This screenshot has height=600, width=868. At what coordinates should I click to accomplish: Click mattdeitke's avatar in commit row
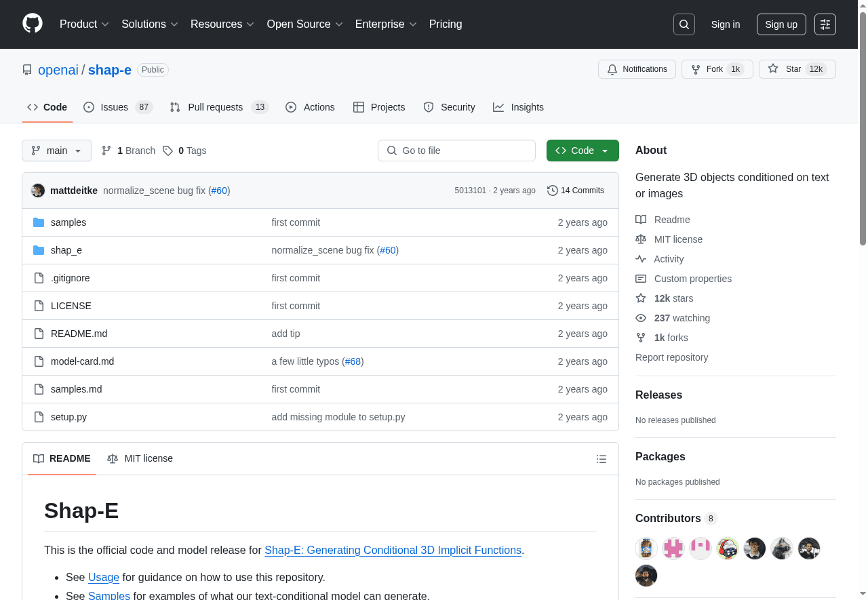(38, 191)
